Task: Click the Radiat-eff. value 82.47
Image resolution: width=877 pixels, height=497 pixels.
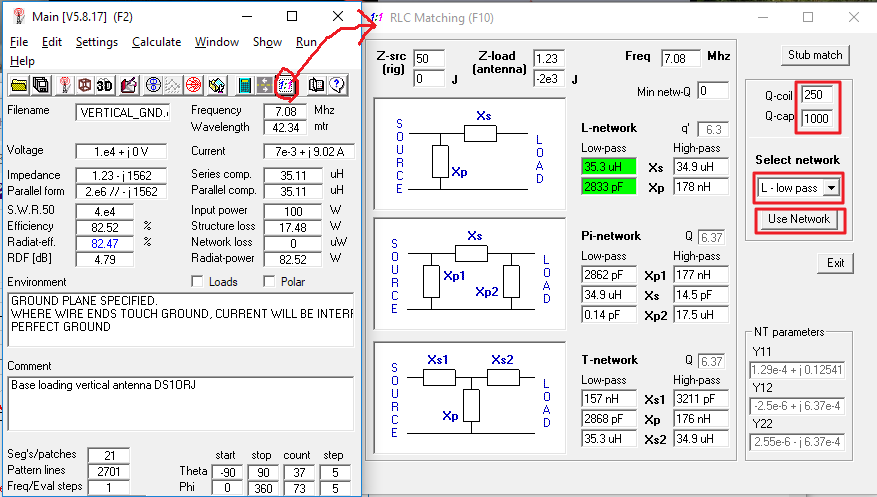Action: [x=105, y=243]
